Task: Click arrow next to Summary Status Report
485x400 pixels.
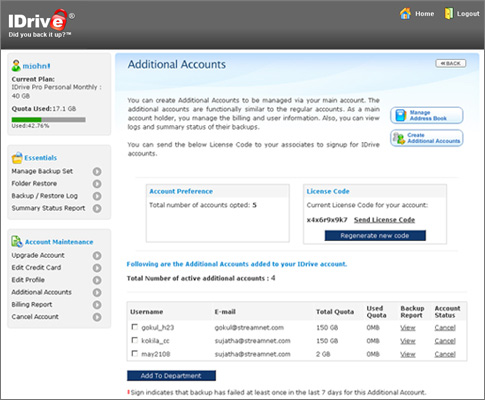Action: pos(97,208)
